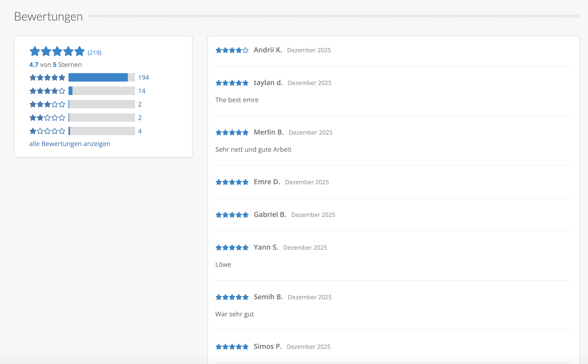588x364 pixels.
Task: Click the 4 one-star reviews count
Action: [x=140, y=131]
